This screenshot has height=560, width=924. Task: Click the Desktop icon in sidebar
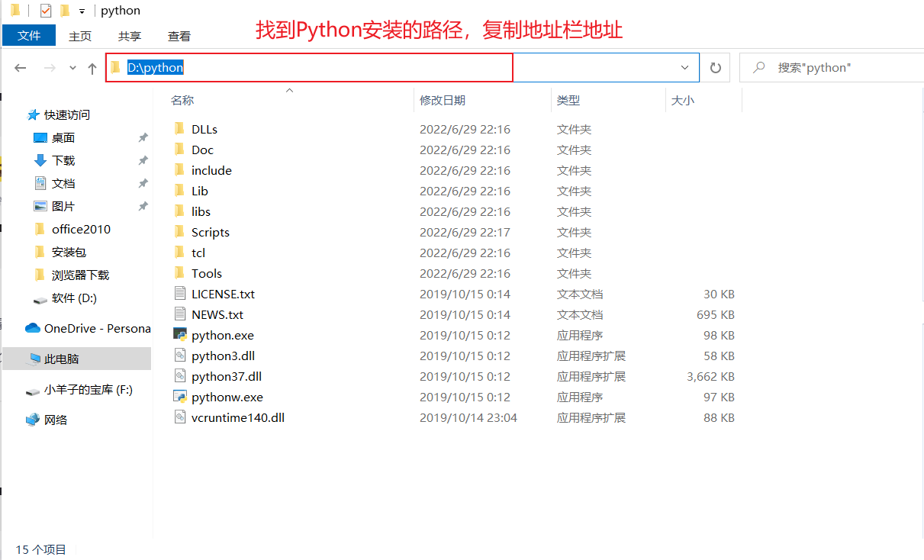40,137
